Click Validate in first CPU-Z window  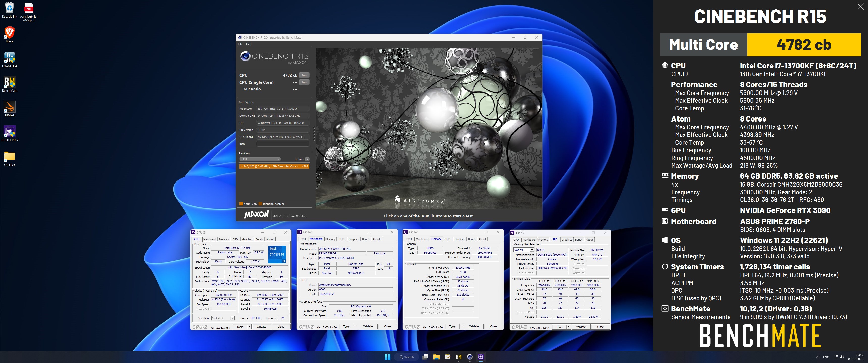click(x=261, y=327)
